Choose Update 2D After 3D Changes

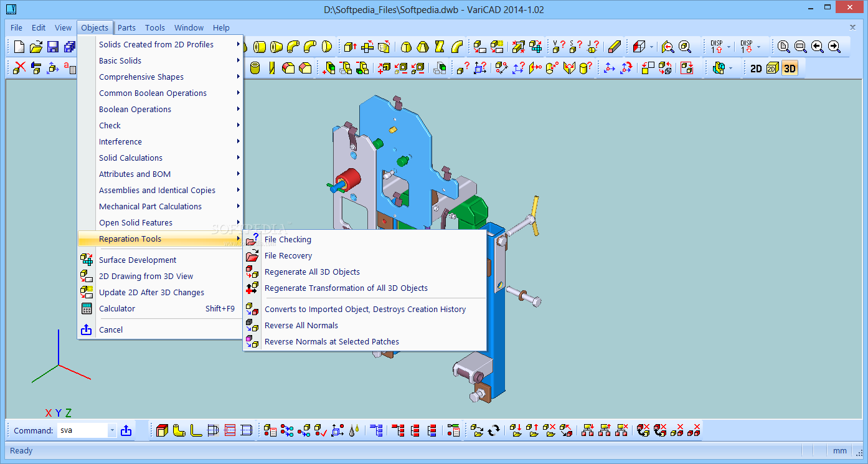tap(160, 292)
